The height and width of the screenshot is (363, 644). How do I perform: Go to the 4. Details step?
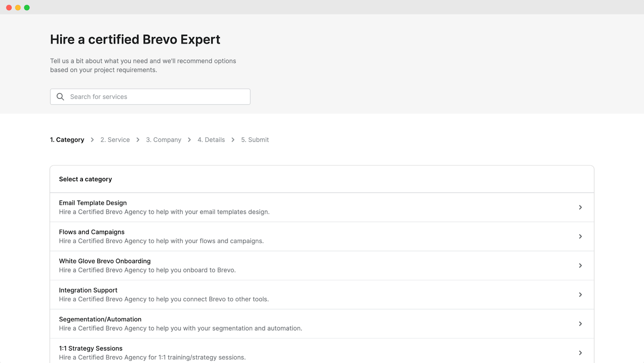point(211,140)
